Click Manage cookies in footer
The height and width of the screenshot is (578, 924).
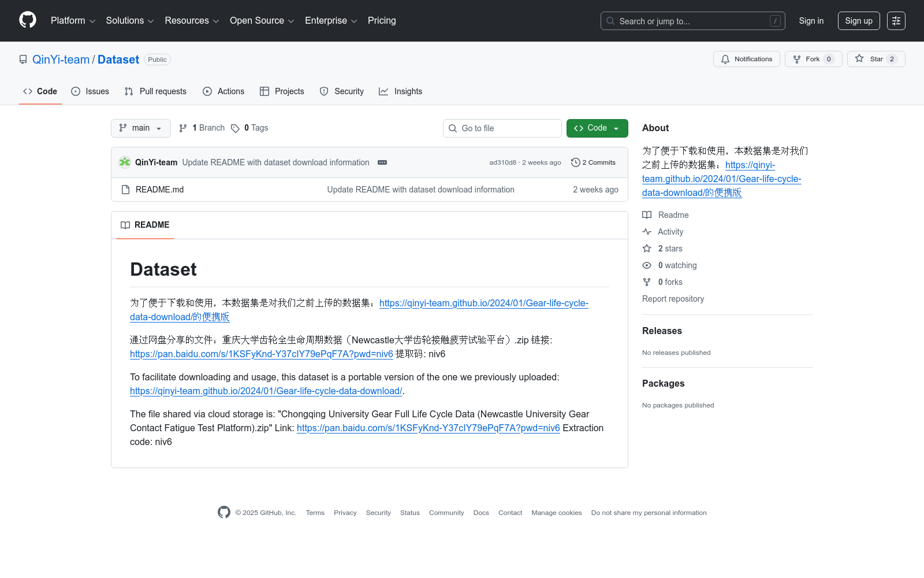[x=557, y=513]
